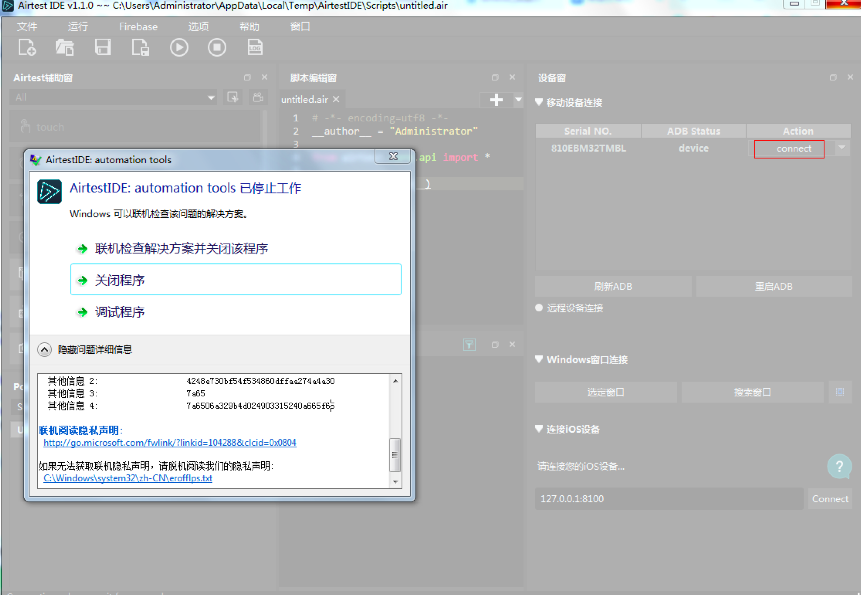Viewport: 861px width, 595px height.
Task: Open the Firebase menu
Action: pyautogui.click(x=138, y=26)
